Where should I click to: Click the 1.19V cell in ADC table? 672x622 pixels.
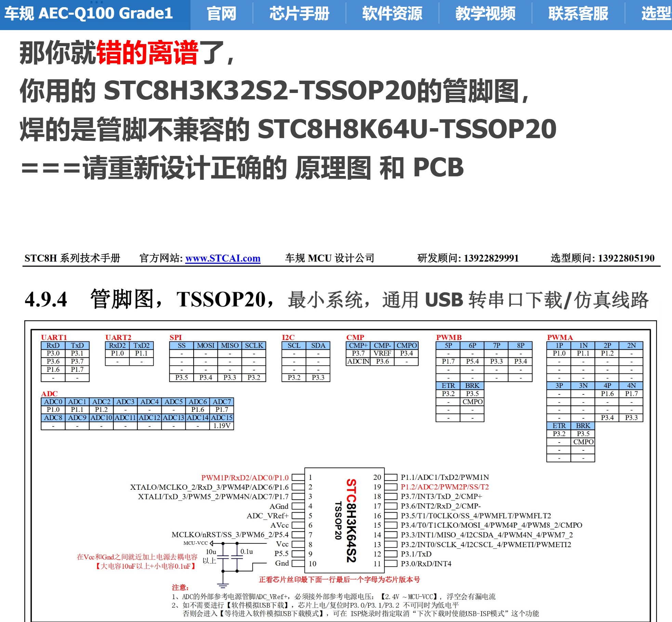tap(222, 426)
